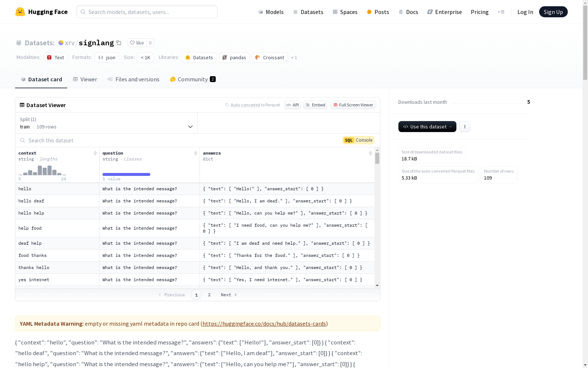Viewport: 588px width, 368px height.
Task: Click the Croissant library tag
Action: pyautogui.click(x=270, y=57)
